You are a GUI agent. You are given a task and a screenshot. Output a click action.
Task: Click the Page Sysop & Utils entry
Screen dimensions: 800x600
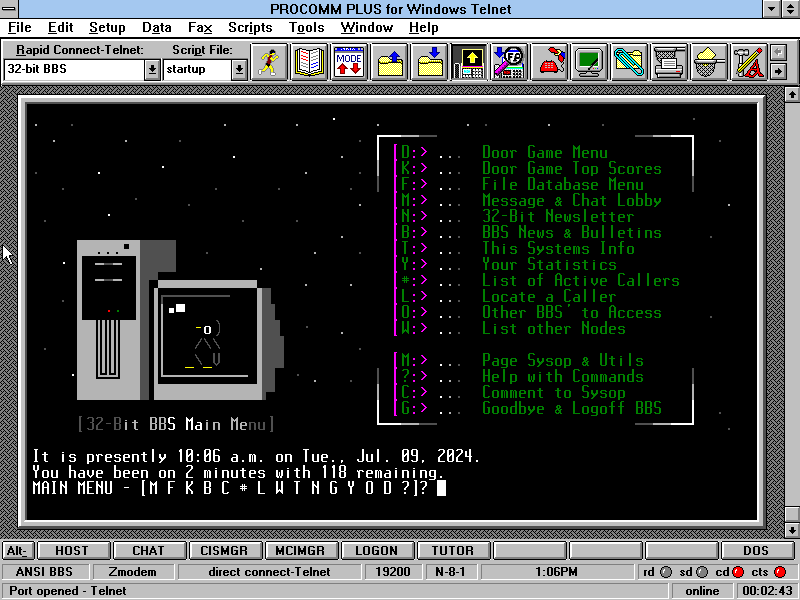coord(563,360)
